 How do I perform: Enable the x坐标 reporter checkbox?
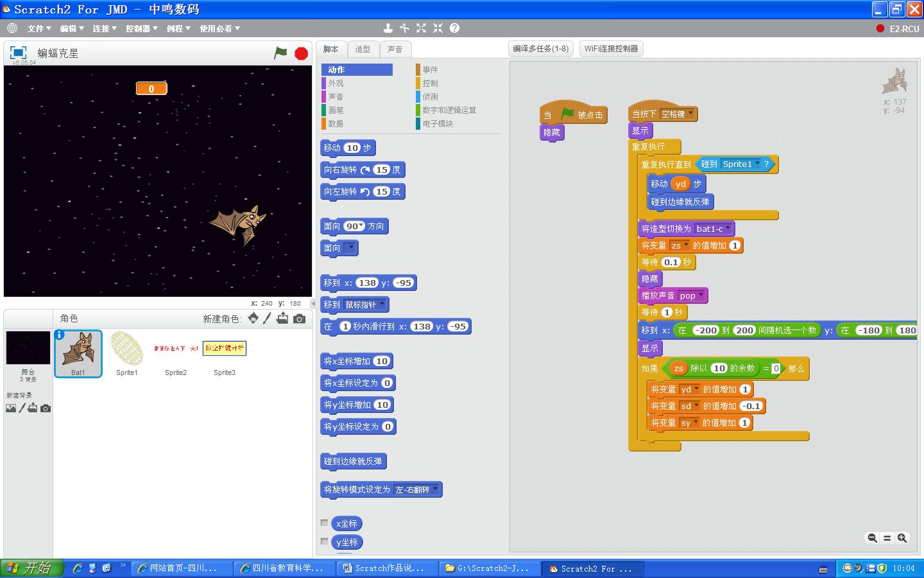325,523
